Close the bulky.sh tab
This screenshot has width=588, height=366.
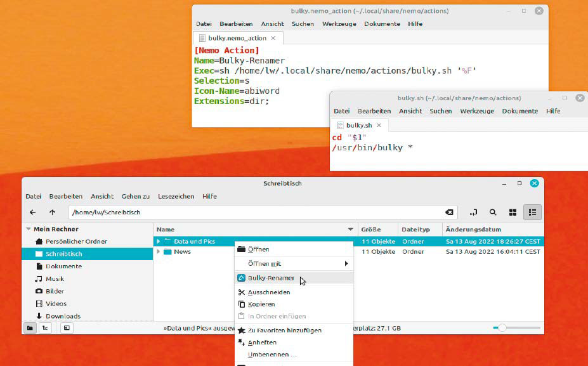point(379,125)
